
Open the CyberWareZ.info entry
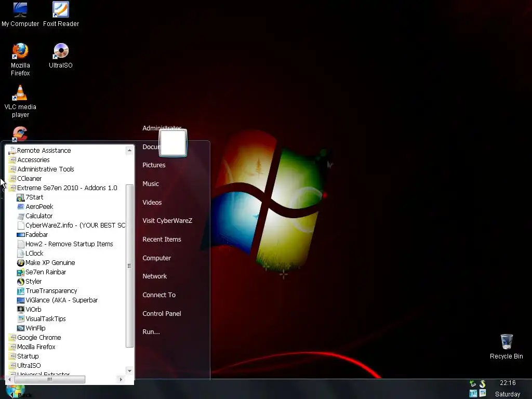tap(71, 225)
